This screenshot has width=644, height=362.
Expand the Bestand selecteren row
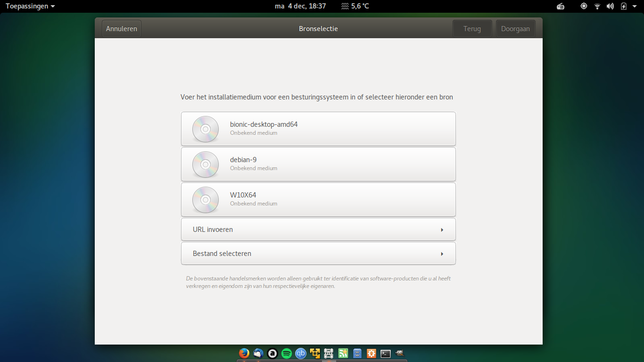(x=318, y=254)
